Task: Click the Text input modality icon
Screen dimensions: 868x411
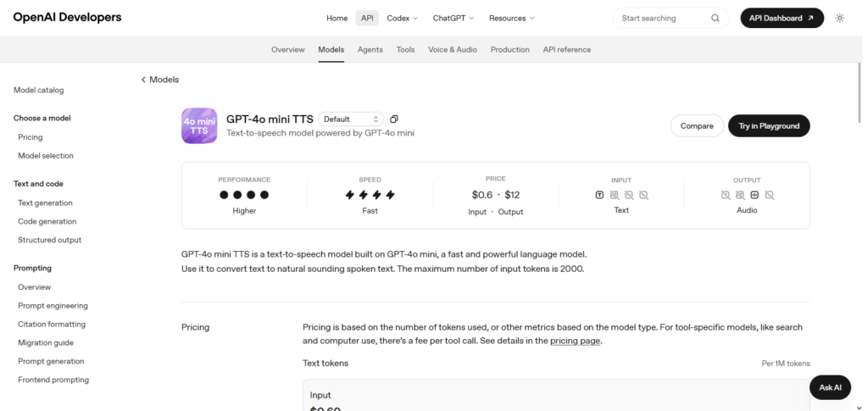Action: (599, 195)
